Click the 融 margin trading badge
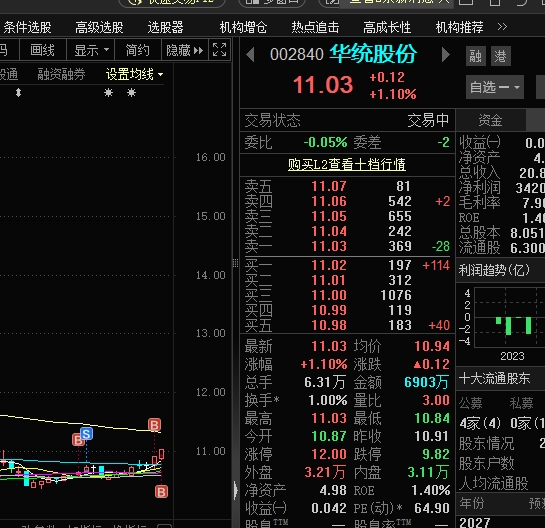 tap(475, 56)
